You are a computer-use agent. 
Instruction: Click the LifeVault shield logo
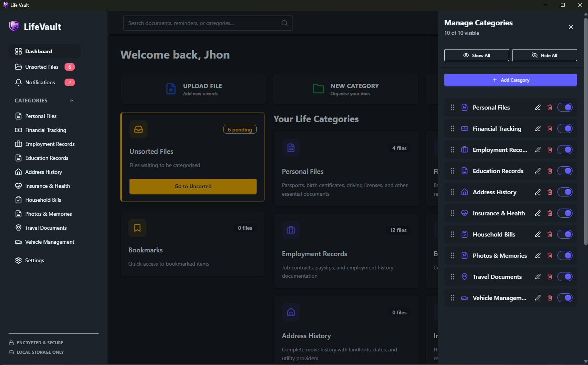pos(14,26)
